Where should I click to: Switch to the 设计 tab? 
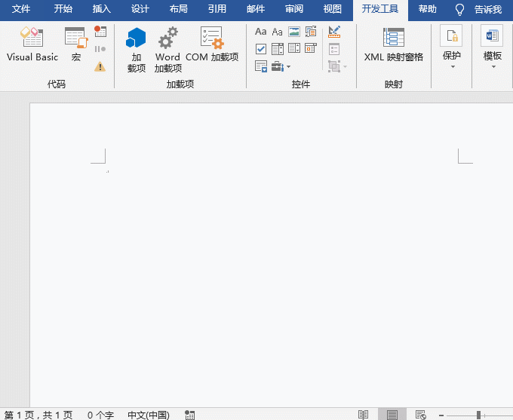pyautogui.click(x=140, y=9)
